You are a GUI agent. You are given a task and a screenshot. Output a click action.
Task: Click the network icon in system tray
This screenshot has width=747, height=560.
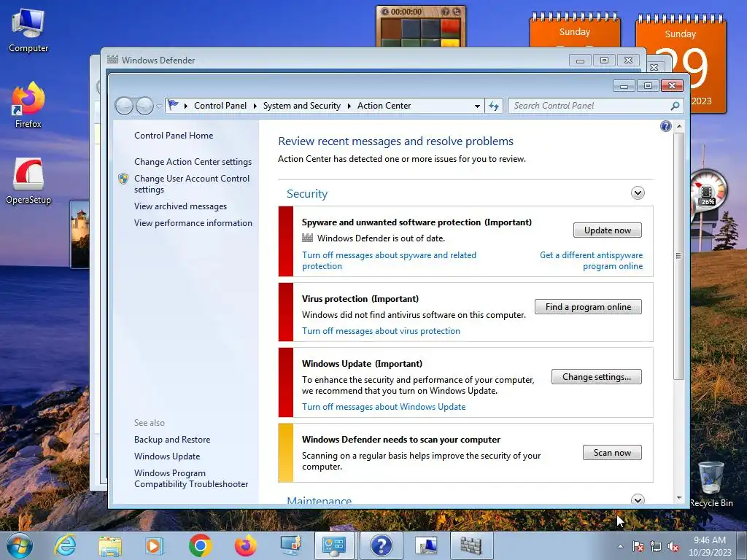[x=656, y=547]
